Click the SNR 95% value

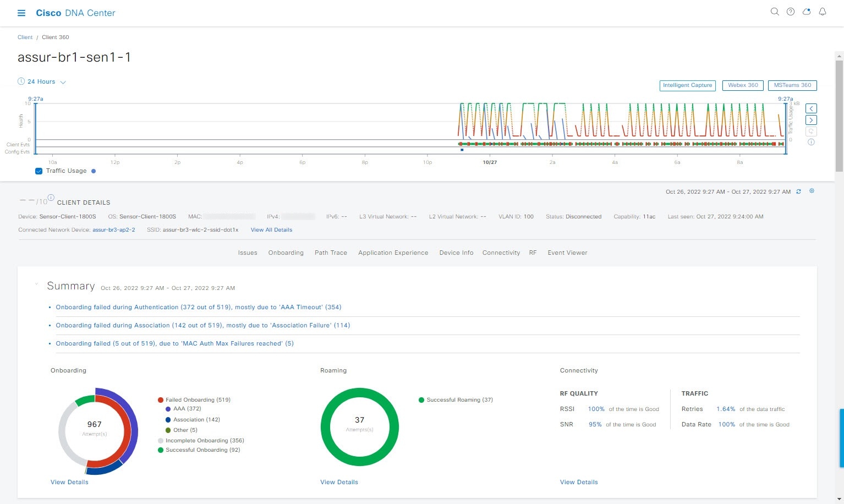pos(595,424)
